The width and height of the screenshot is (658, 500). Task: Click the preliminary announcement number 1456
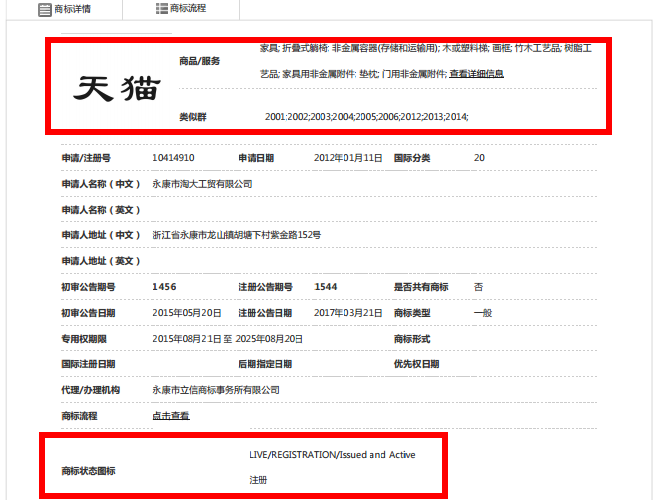coord(164,287)
